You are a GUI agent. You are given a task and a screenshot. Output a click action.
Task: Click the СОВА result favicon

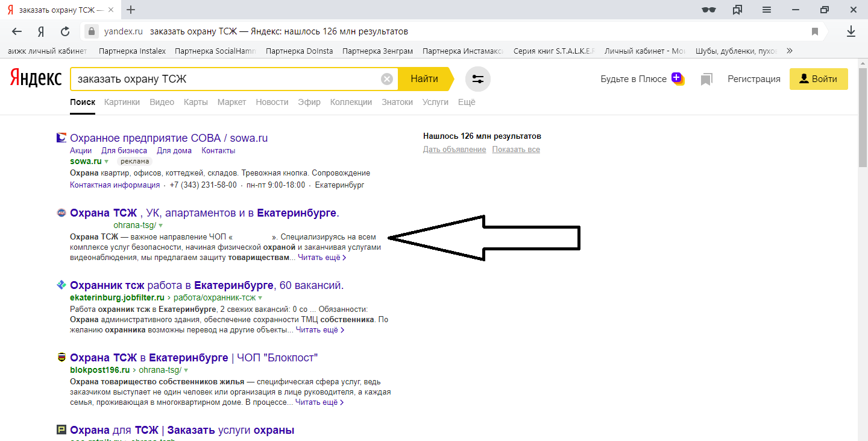click(x=61, y=138)
